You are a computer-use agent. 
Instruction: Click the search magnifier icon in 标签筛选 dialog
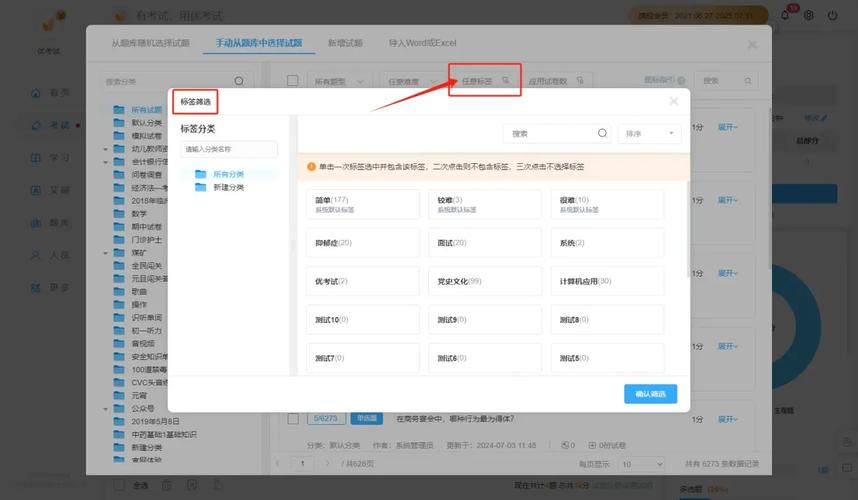pyautogui.click(x=602, y=133)
